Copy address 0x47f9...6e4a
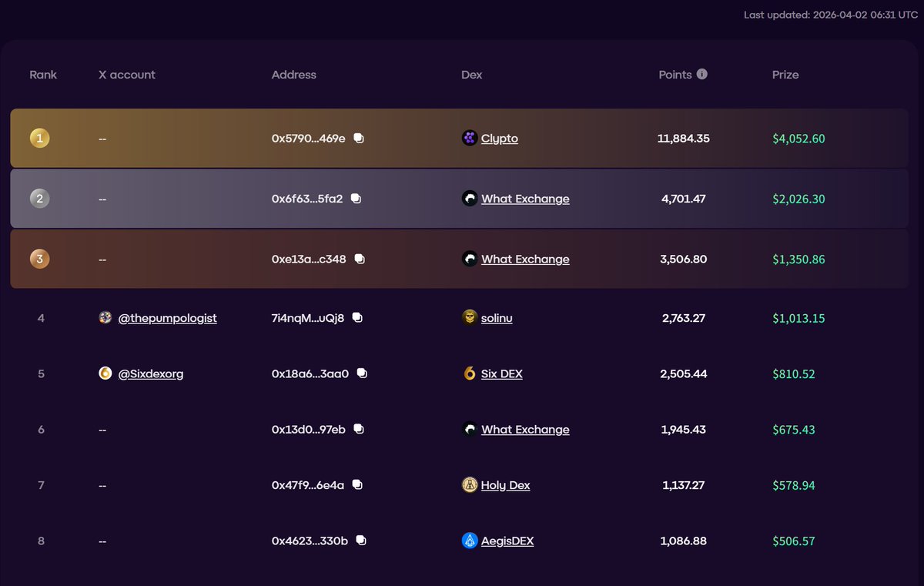Viewport: 924px width, 586px height. 357,485
